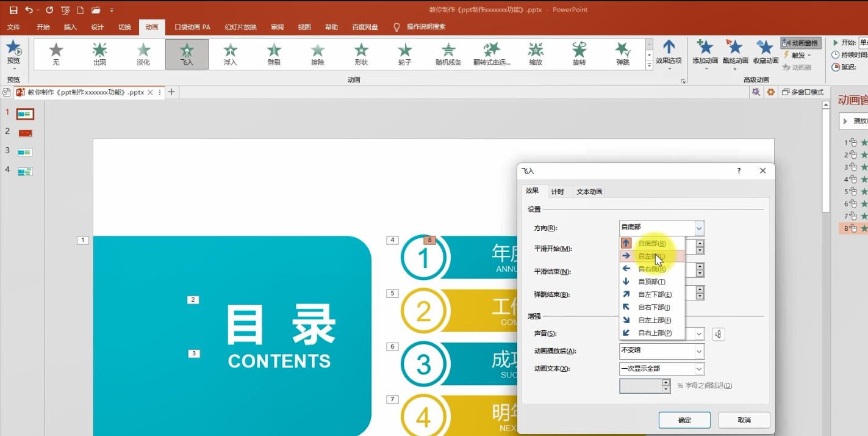Decrease the 弹跳结束 bounce end spinner
868x436 pixels.
coord(700,297)
